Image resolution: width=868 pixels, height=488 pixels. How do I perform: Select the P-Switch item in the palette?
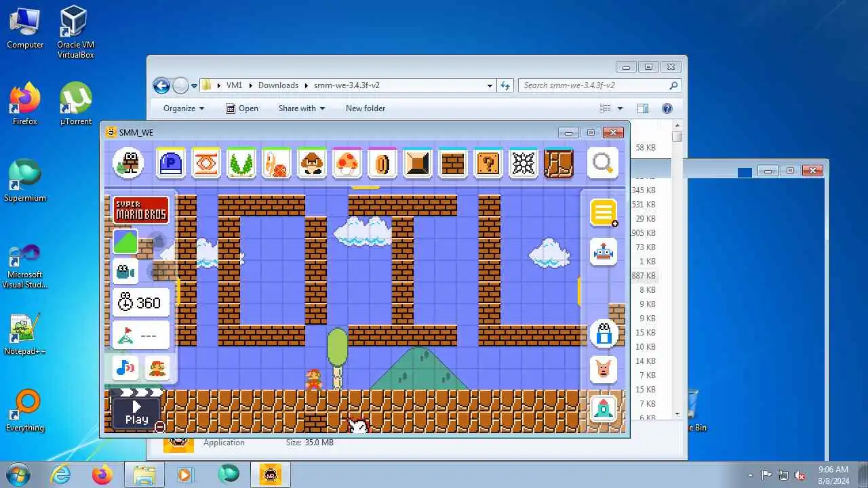pyautogui.click(x=171, y=163)
